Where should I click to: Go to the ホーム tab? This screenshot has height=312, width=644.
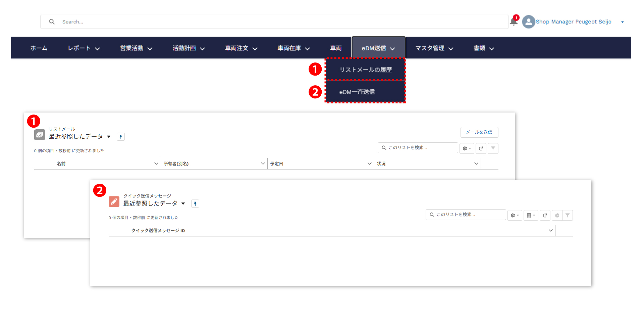tap(39, 48)
